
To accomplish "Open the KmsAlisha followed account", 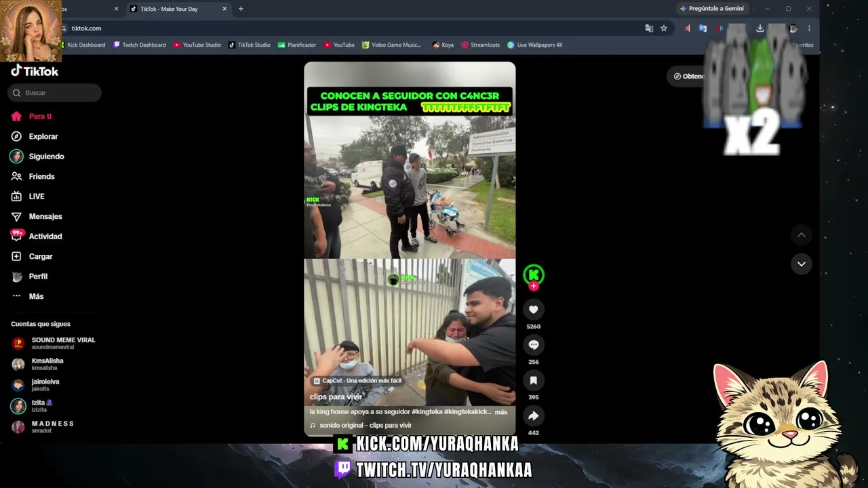I will pyautogui.click(x=38, y=364).
